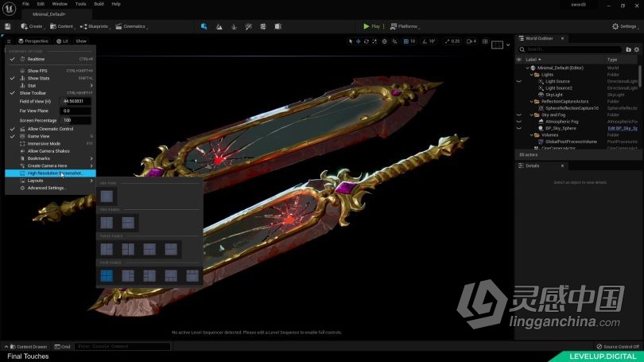Image resolution: width=644 pixels, height=362 pixels.
Task: Expand the Stat submenu
Action: click(51, 85)
